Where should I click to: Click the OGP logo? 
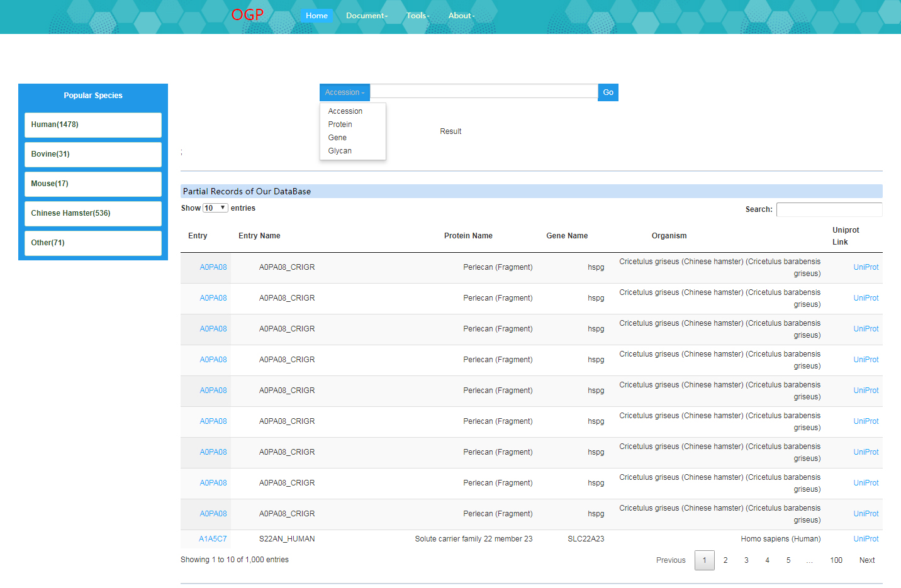point(247,15)
